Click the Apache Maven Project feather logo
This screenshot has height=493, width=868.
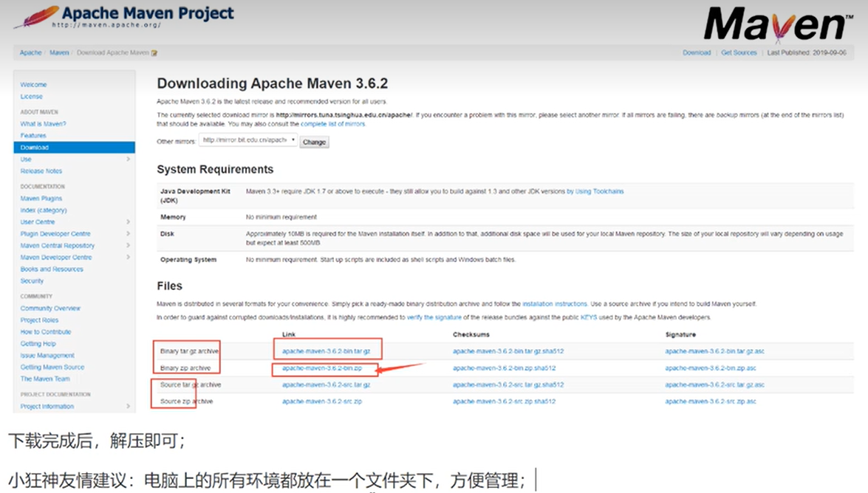[x=36, y=16]
